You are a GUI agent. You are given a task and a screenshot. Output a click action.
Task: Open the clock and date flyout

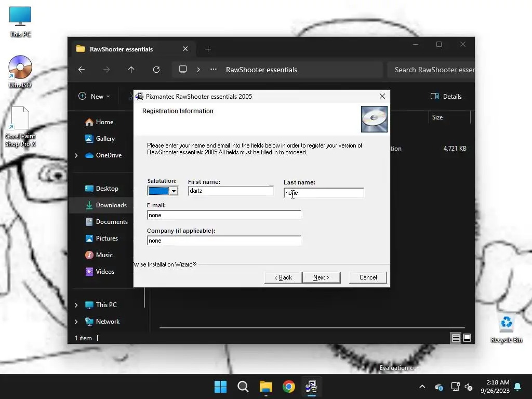click(x=495, y=387)
